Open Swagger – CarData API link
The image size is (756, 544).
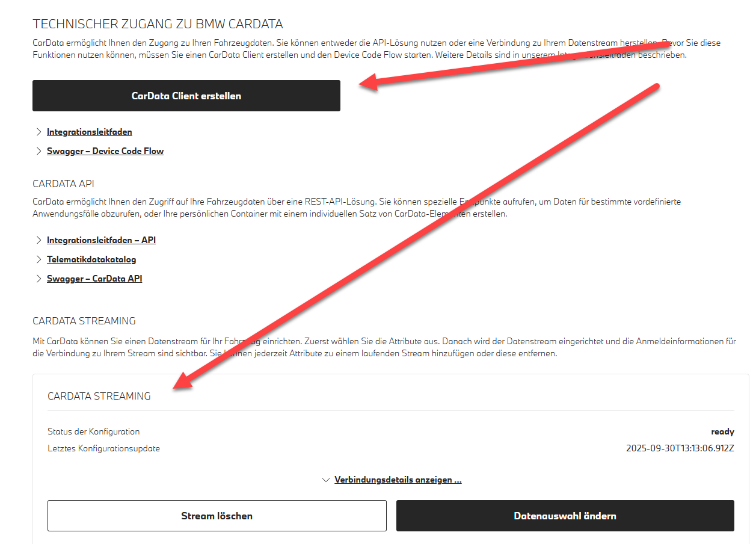click(94, 279)
